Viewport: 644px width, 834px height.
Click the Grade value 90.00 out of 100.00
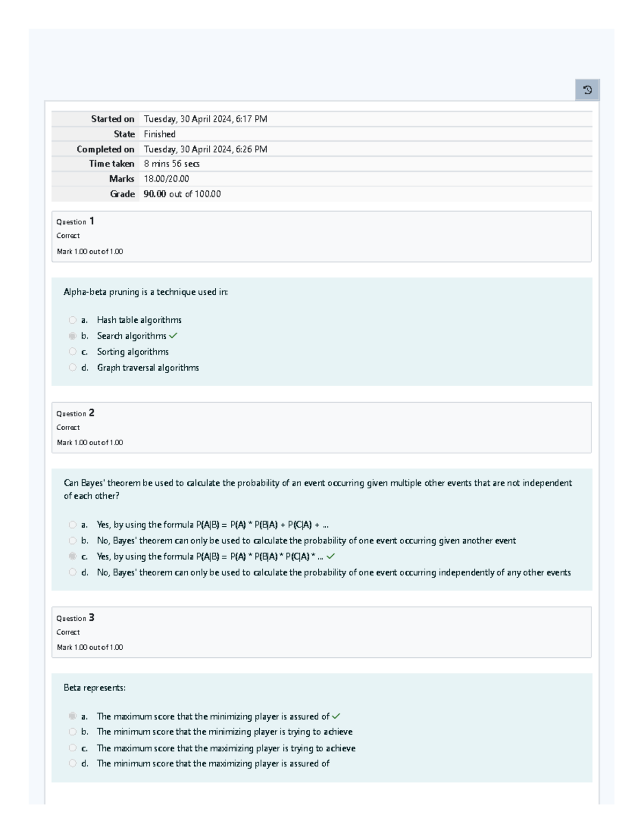[181, 194]
